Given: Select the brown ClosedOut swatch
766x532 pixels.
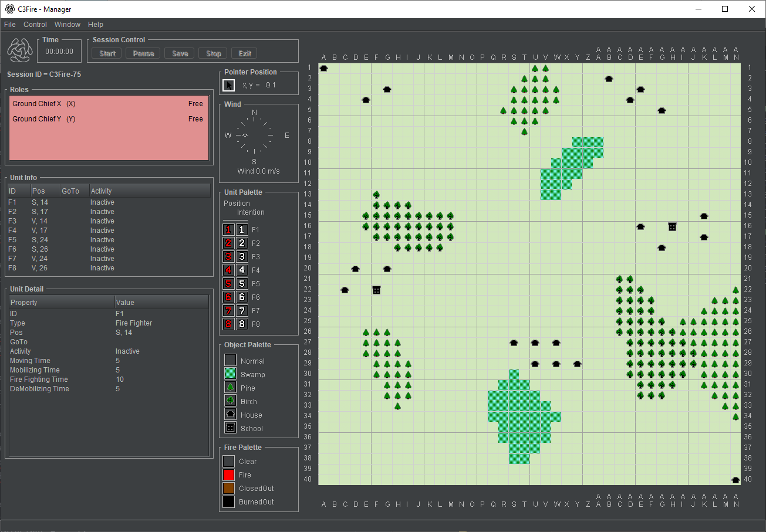Looking at the screenshot, I should pyautogui.click(x=229, y=489).
